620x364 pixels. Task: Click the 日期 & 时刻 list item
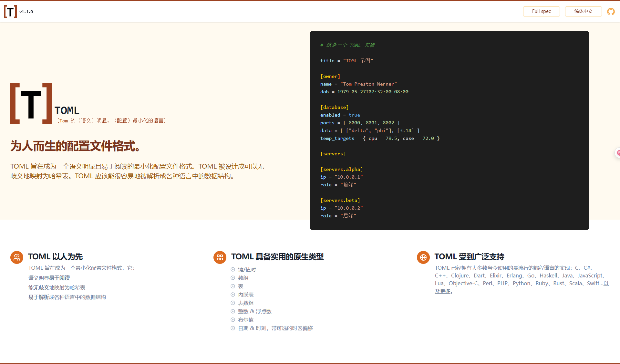click(x=275, y=328)
